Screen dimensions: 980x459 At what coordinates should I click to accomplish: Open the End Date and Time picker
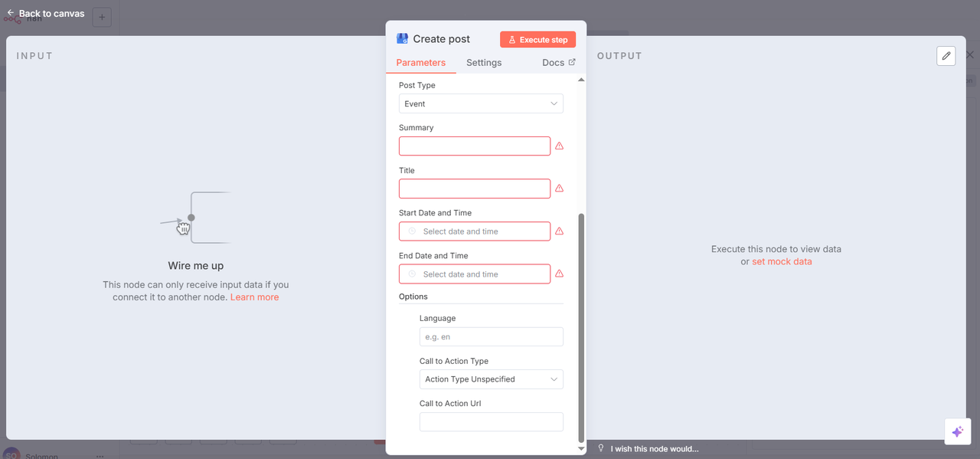[x=475, y=274]
